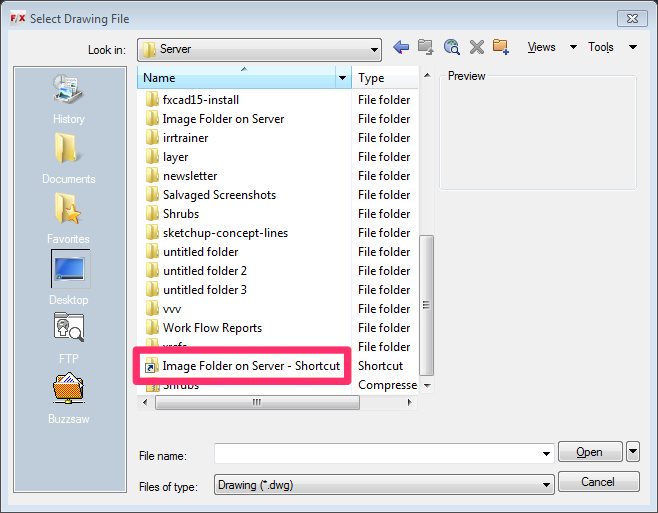Image resolution: width=658 pixels, height=513 pixels.
Task: Expand the File name history dropdown
Action: (x=546, y=453)
